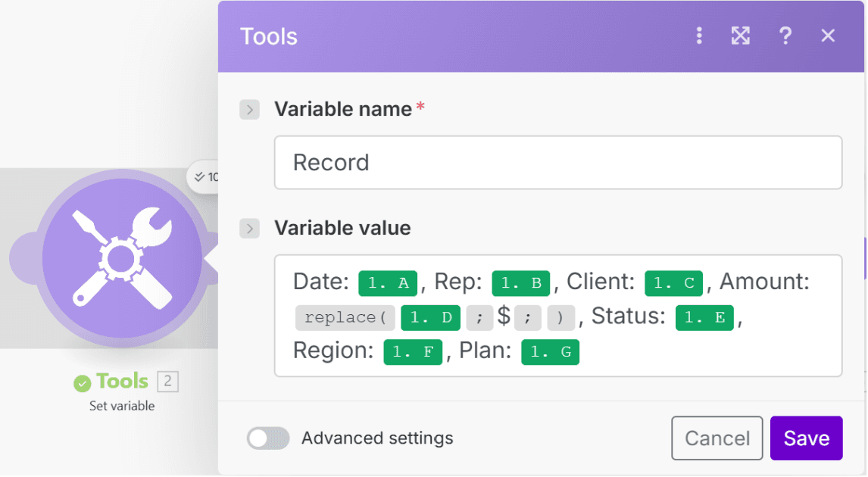Click the replace( function token
The height and width of the screenshot is (477, 868).
345,318
